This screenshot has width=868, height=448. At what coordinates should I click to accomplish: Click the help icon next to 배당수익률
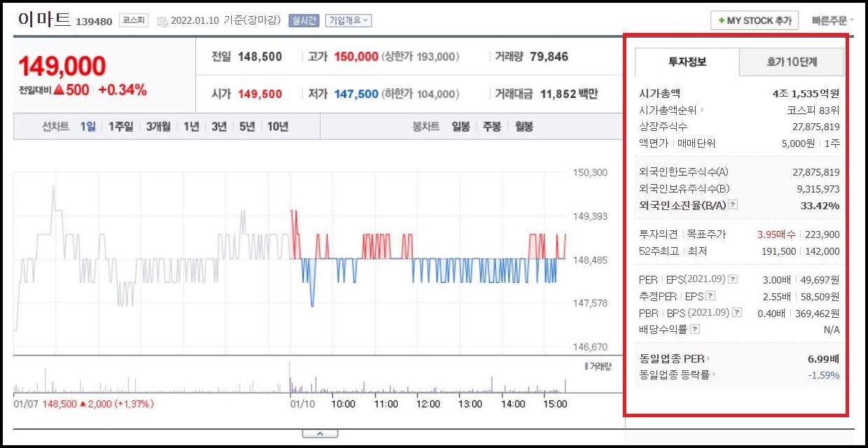(x=695, y=329)
